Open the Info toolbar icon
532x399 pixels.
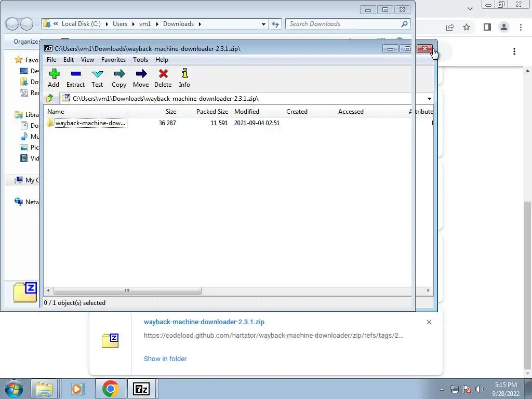tap(184, 78)
